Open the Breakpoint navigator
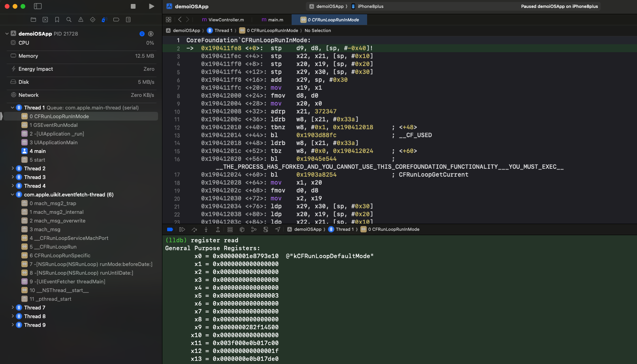Screen dimensions: 637x364 point(116,19)
